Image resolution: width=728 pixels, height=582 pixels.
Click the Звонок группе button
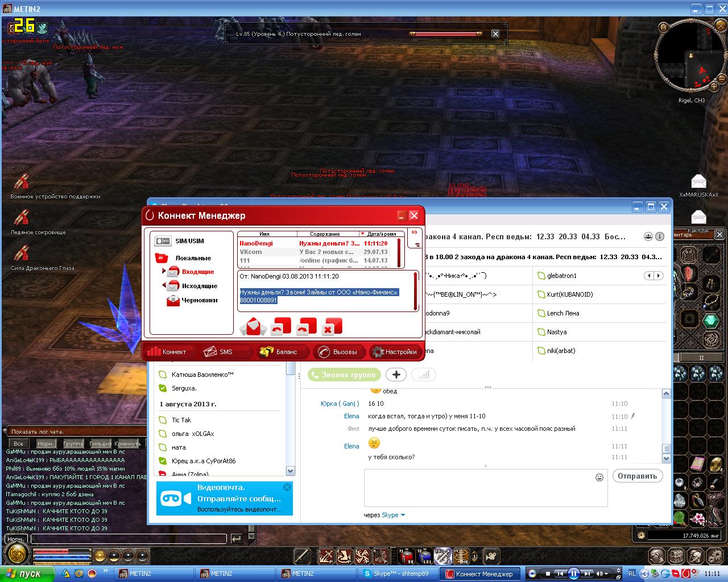[345, 375]
